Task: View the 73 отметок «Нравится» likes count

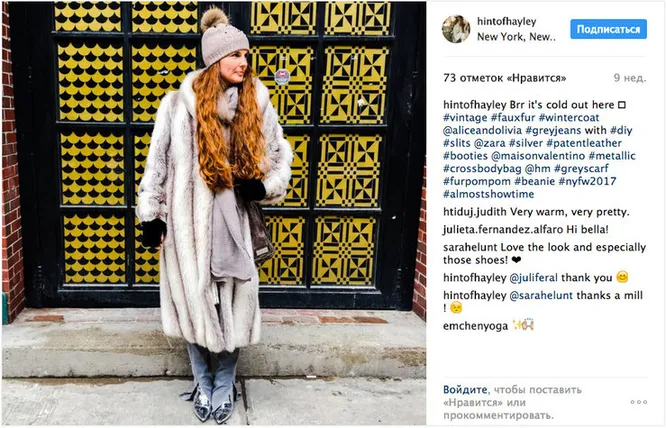Action: tap(505, 78)
